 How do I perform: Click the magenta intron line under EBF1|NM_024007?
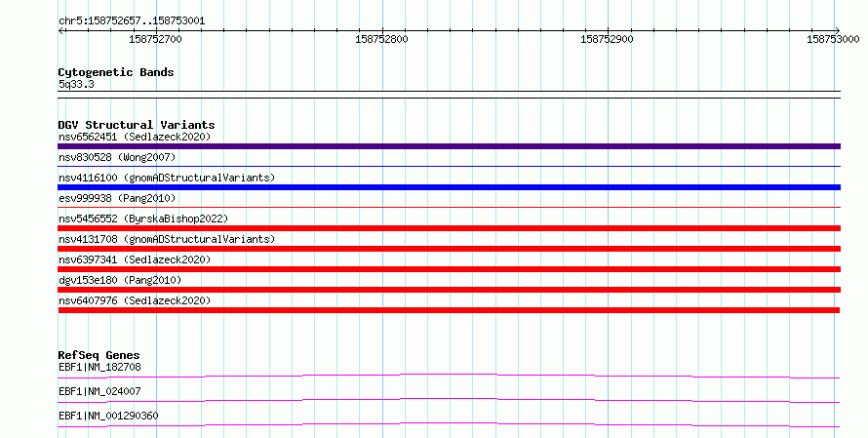click(x=449, y=400)
